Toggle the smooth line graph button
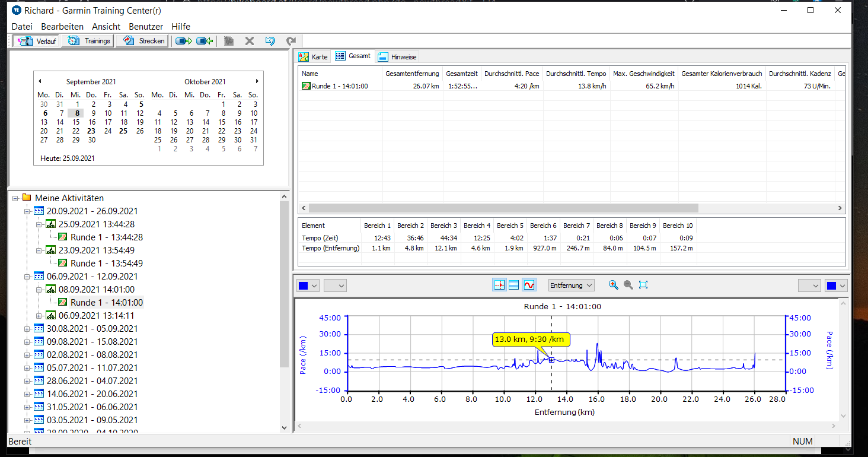The width and height of the screenshot is (868, 457). (529, 285)
